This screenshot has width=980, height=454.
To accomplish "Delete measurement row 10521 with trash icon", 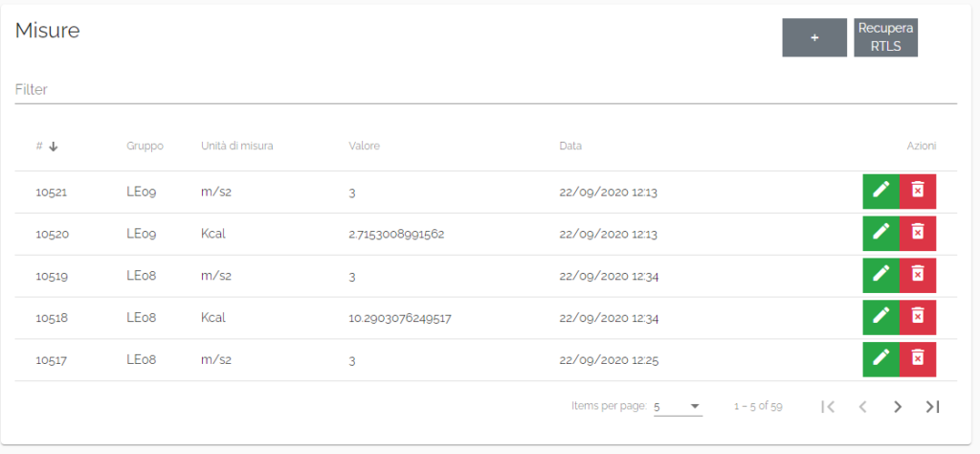I will (x=917, y=192).
